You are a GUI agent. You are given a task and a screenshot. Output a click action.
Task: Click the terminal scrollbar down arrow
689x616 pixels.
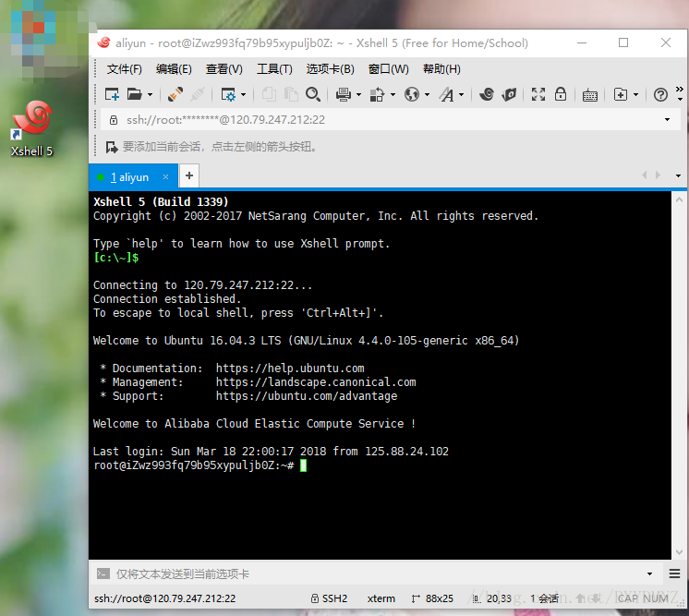[680, 552]
